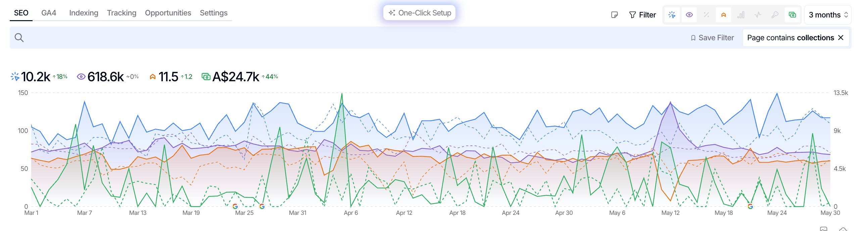The height and width of the screenshot is (231, 868).
Task: Click the green revenue summary icon
Action: 206,77
